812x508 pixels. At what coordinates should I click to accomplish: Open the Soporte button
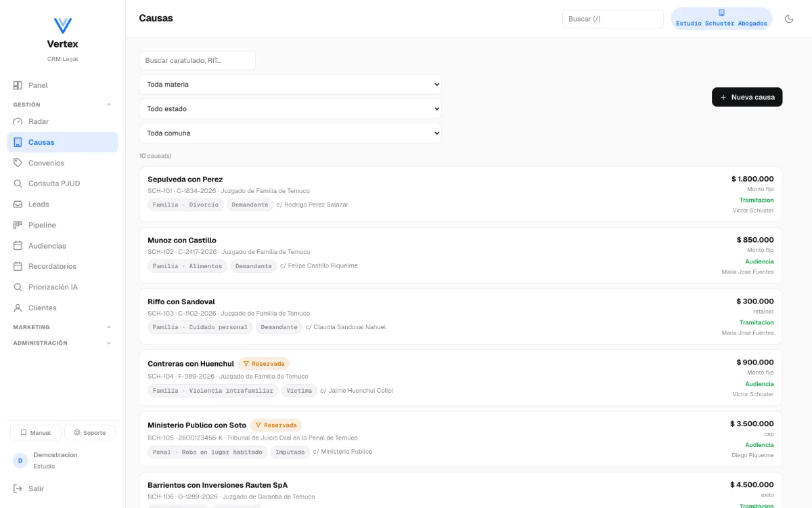tap(90, 433)
